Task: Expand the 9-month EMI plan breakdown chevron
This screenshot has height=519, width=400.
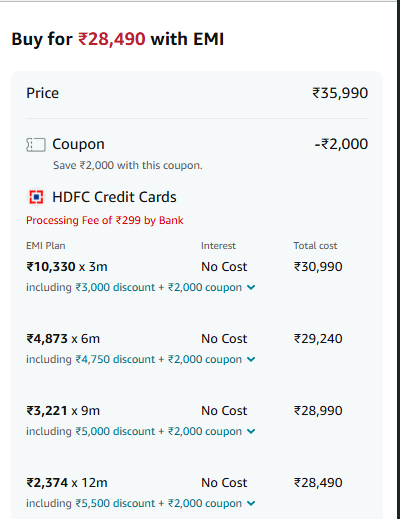Action: (x=251, y=431)
